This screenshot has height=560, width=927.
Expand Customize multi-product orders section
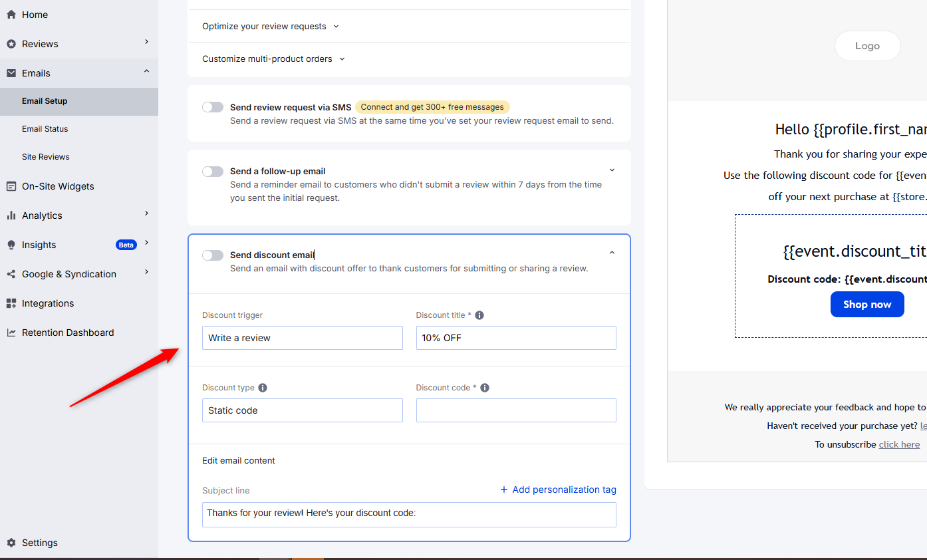pyautogui.click(x=273, y=59)
